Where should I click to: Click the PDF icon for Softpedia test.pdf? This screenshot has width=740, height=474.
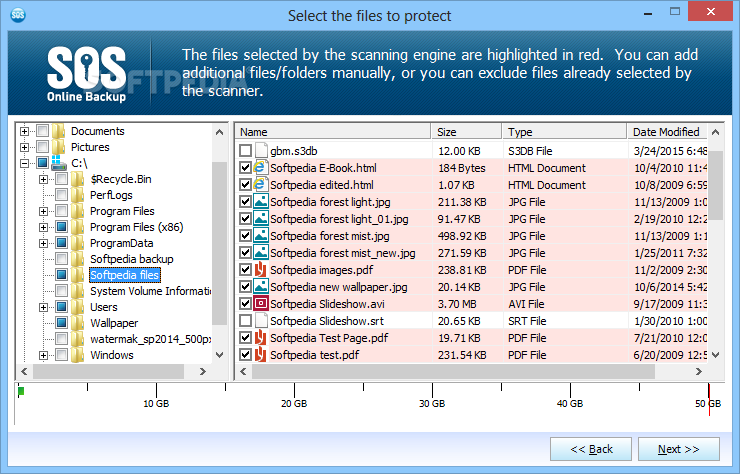(261, 355)
